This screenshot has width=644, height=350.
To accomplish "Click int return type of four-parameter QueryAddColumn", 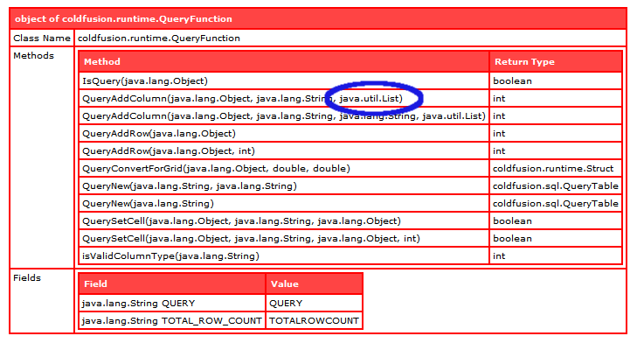I will (x=556, y=116).
